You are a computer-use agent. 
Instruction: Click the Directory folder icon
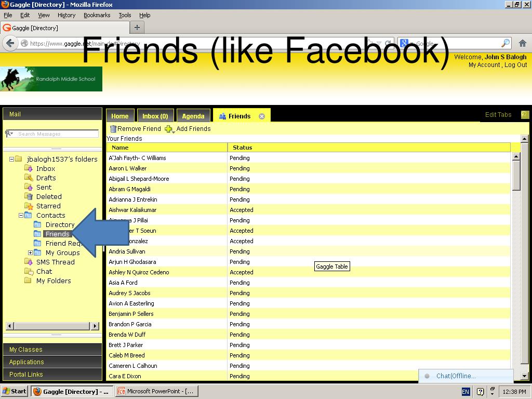coord(37,224)
